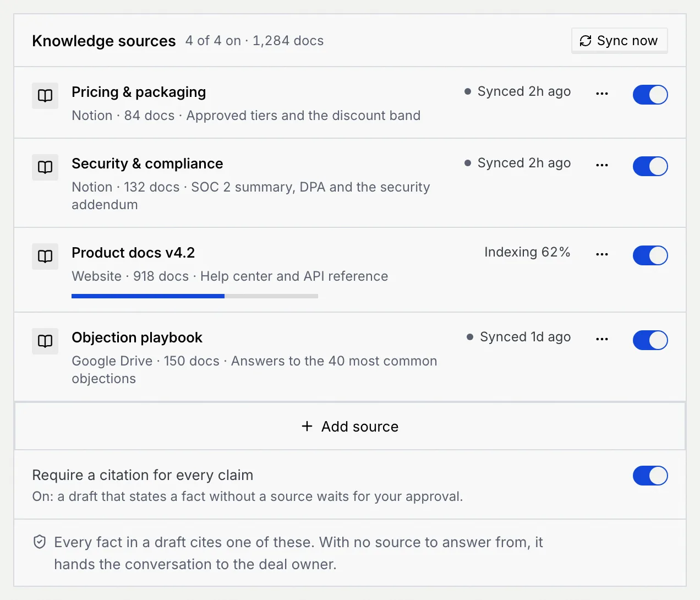Click the Sync now button
Viewport: 700px width, 600px height.
(x=619, y=41)
